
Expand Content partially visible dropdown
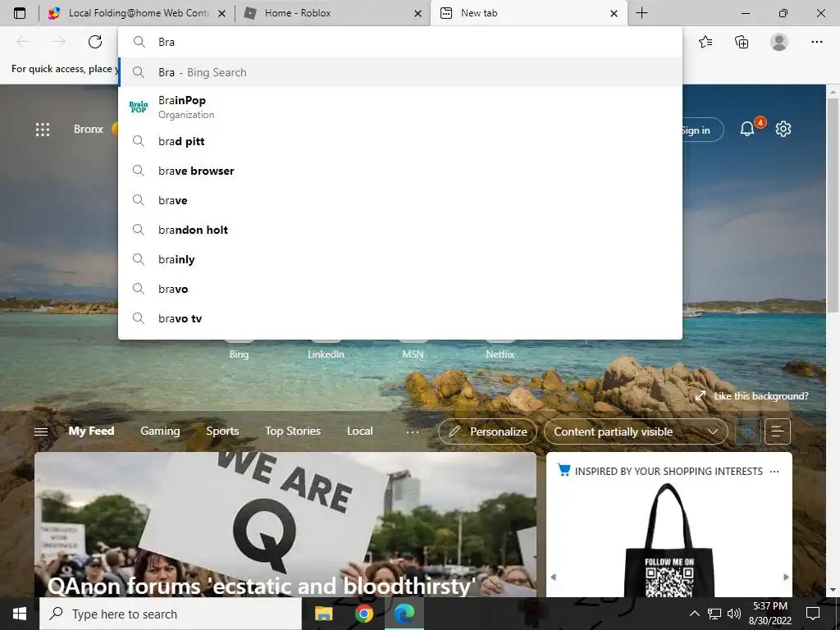[636, 431]
